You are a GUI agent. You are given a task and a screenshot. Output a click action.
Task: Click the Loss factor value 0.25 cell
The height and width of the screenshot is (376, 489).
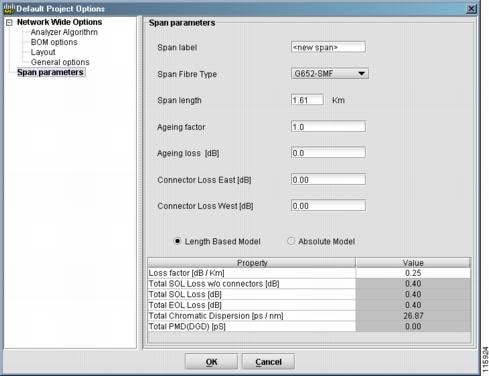(413, 273)
